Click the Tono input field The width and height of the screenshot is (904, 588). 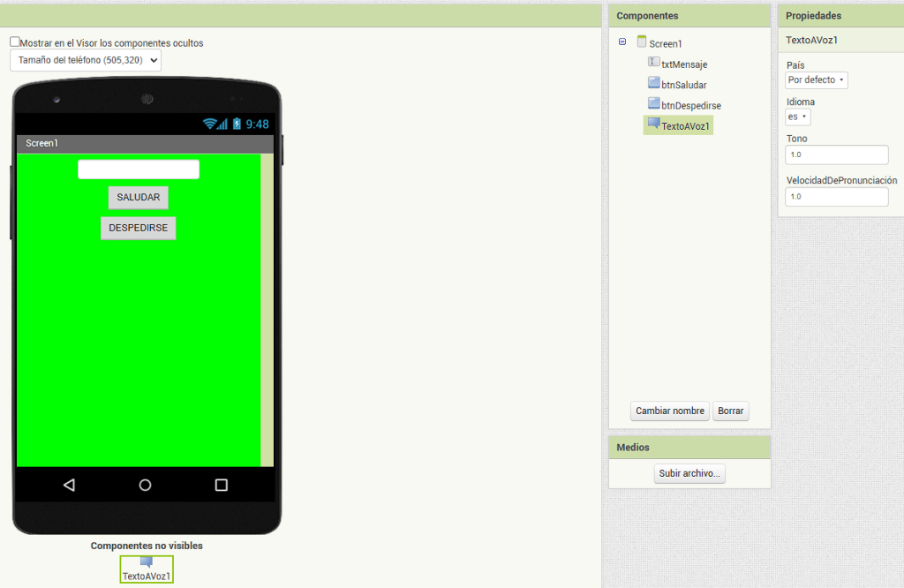click(x=836, y=155)
